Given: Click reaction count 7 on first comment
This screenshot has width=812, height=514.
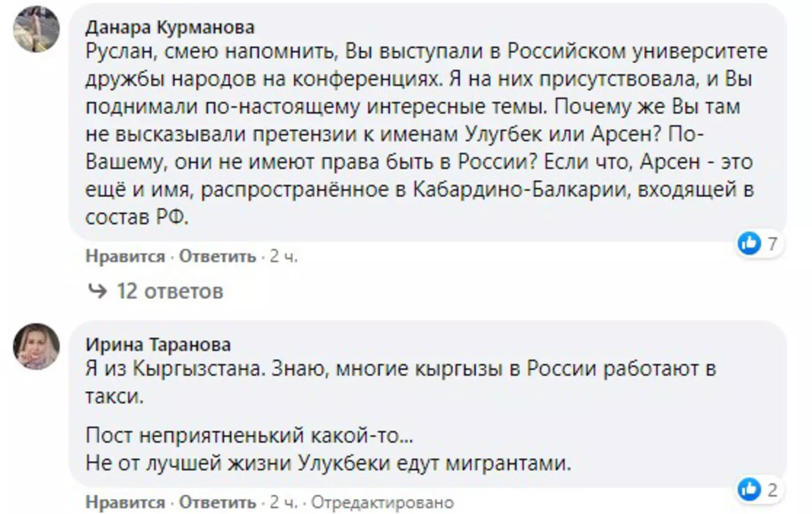Looking at the screenshot, I should (772, 244).
